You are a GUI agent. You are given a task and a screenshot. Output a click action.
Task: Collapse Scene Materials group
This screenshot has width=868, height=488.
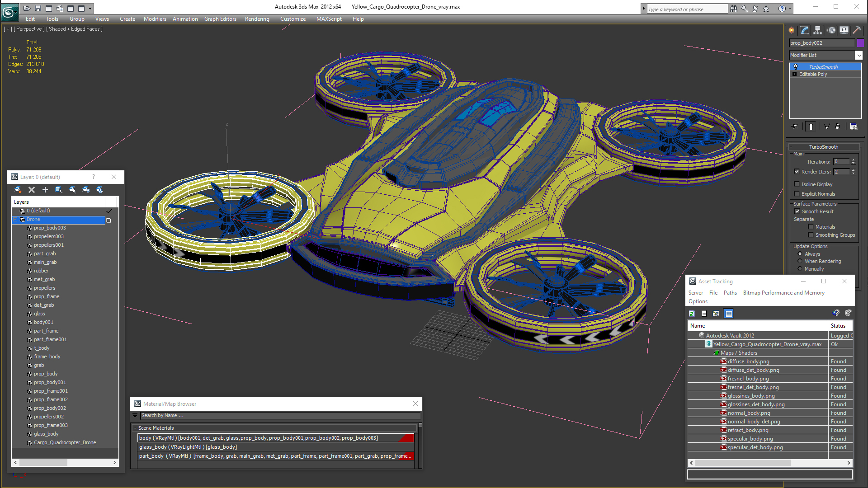tap(135, 428)
